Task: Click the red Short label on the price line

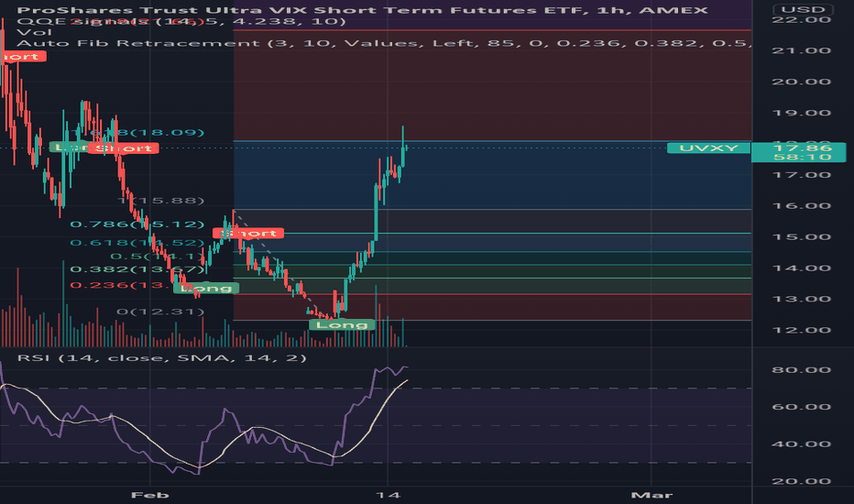Action: coord(123,148)
